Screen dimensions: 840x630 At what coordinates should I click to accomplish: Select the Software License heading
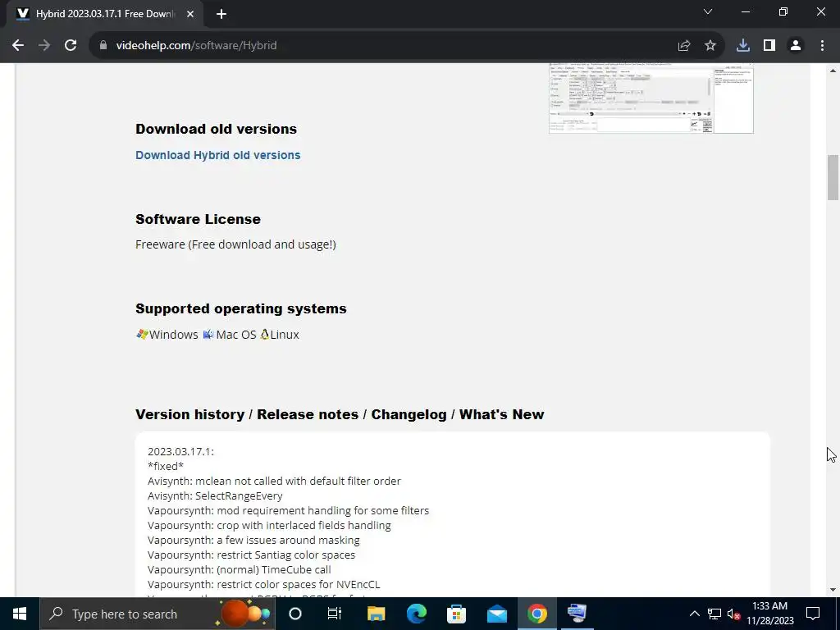[199, 219]
